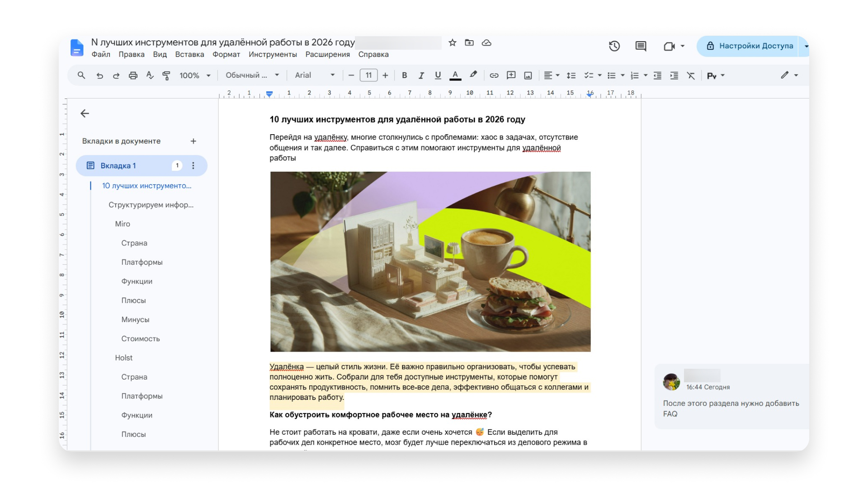Open the Инструменты menu

point(273,54)
